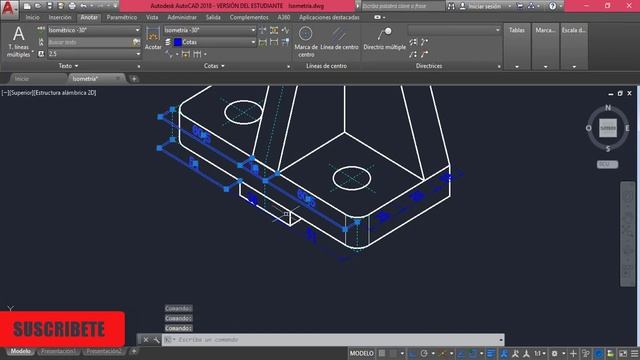
Task: Click the Buscar texto search field
Action: pyautogui.click(x=90, y=42)
